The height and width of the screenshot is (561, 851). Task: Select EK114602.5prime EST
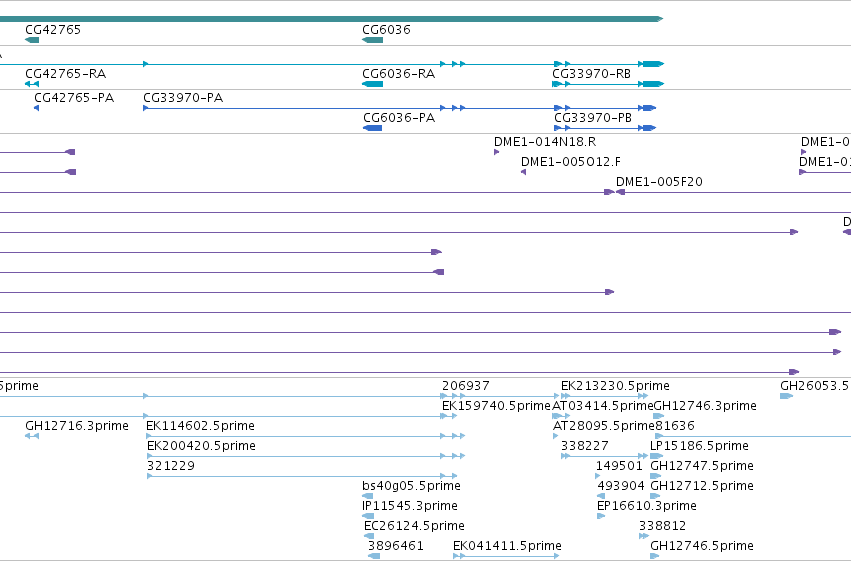(200, 426)
